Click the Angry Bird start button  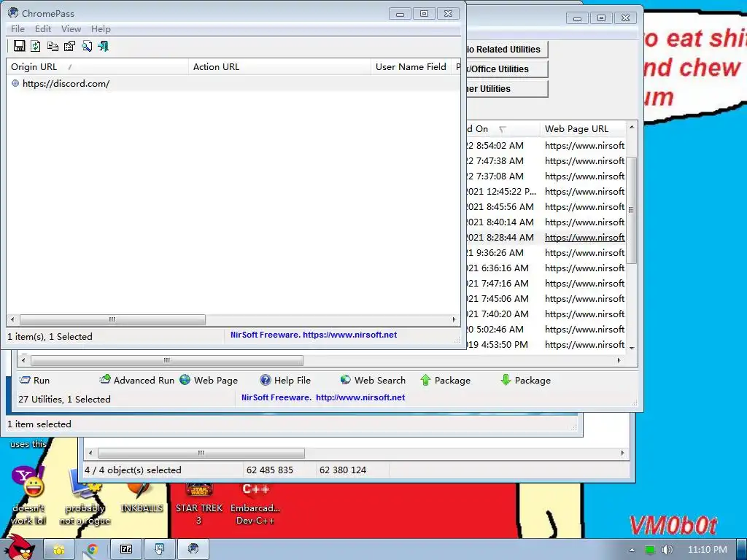20,548
